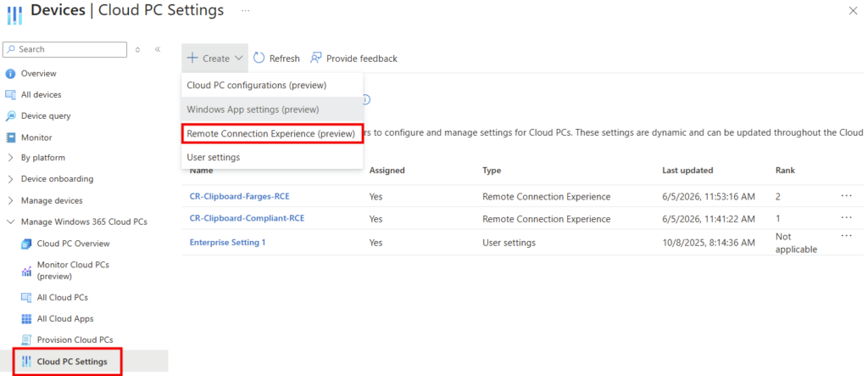Click the info icon near Windows App settings
The height and width of the screenshot is (376, 868).
(366, 100)
